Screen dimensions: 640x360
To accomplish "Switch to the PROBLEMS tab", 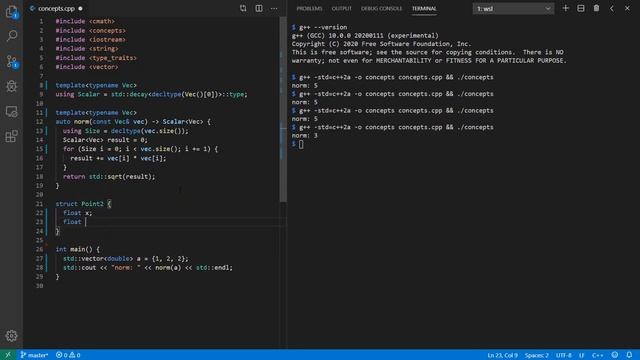I will point(309,9).
